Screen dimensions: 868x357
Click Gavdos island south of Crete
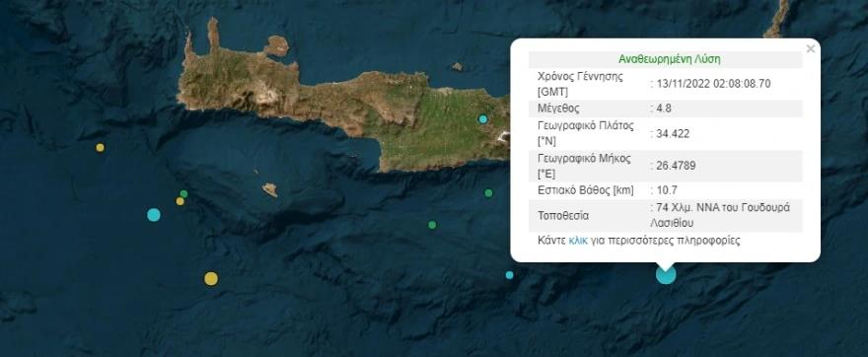click(270, 190)
